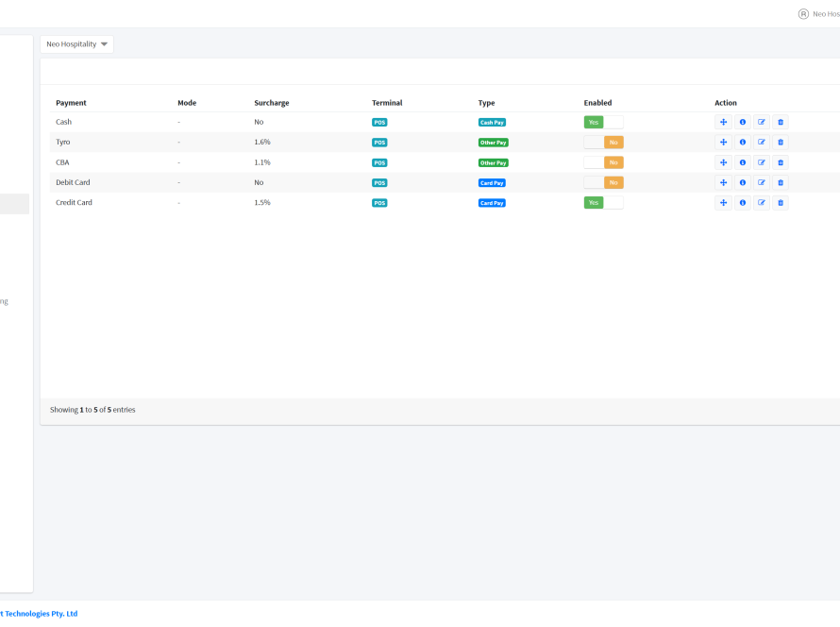Edit the CBA payment method
The image size is (840, 627).
(x=762, y=162)
